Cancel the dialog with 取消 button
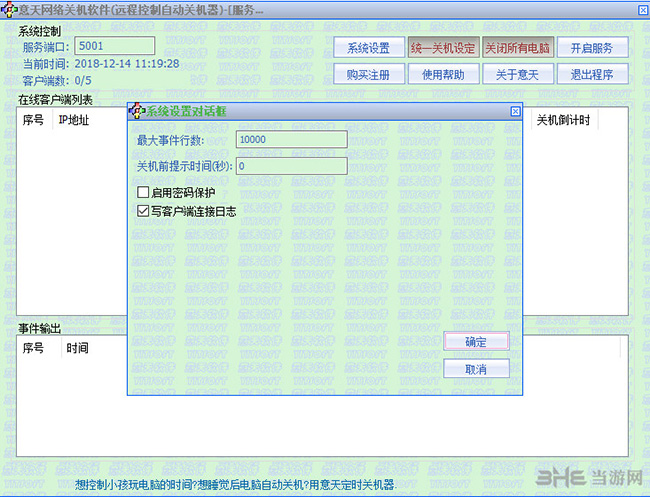This screenshot has width=650, height=497. tap(476, 369)
